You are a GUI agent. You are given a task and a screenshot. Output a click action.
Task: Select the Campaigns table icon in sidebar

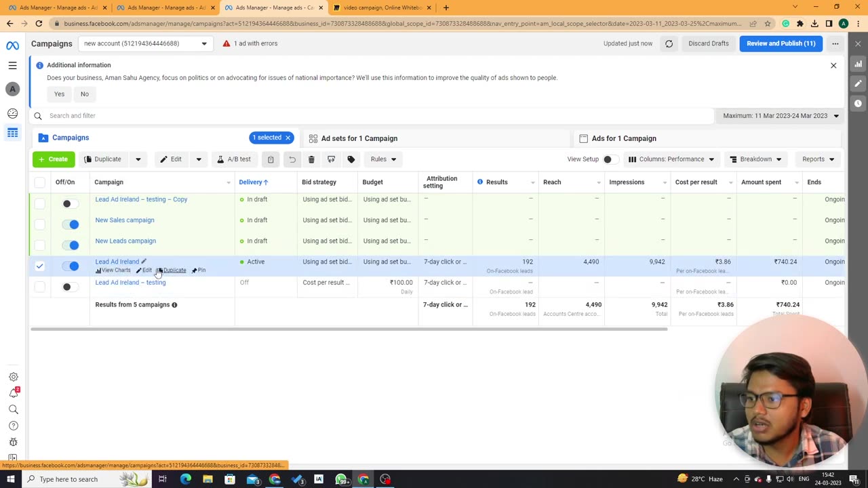coord(12,133)
